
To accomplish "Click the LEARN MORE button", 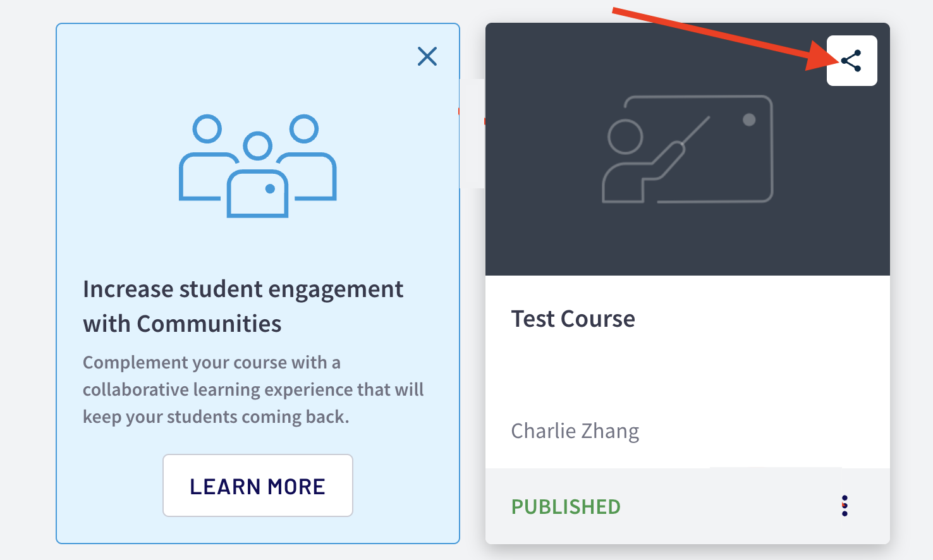I will pyautogui.click(x=258, y=485).
